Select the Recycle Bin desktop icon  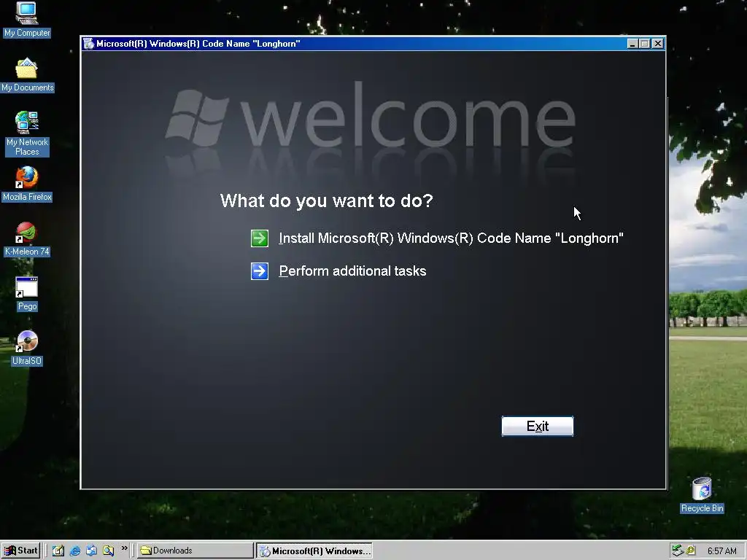pos(702,495)
